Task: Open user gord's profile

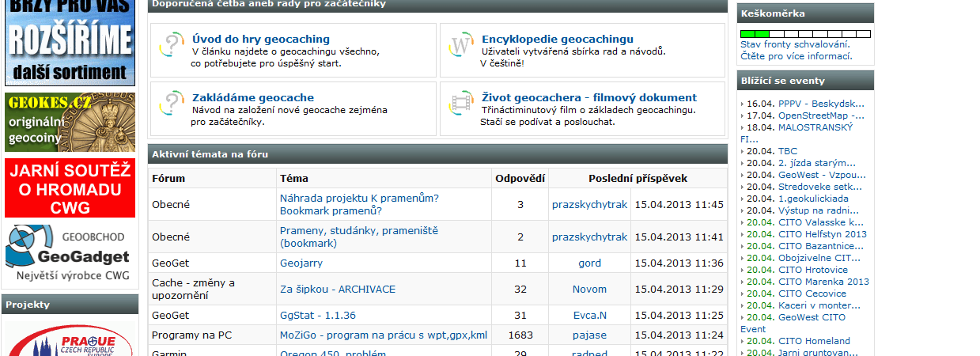Action: point(589,263)
